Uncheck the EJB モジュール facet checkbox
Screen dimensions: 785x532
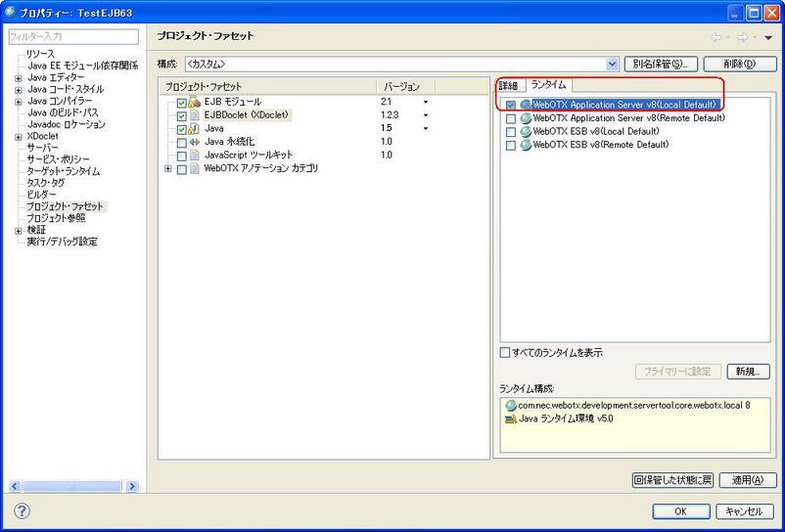click(181, 103)
